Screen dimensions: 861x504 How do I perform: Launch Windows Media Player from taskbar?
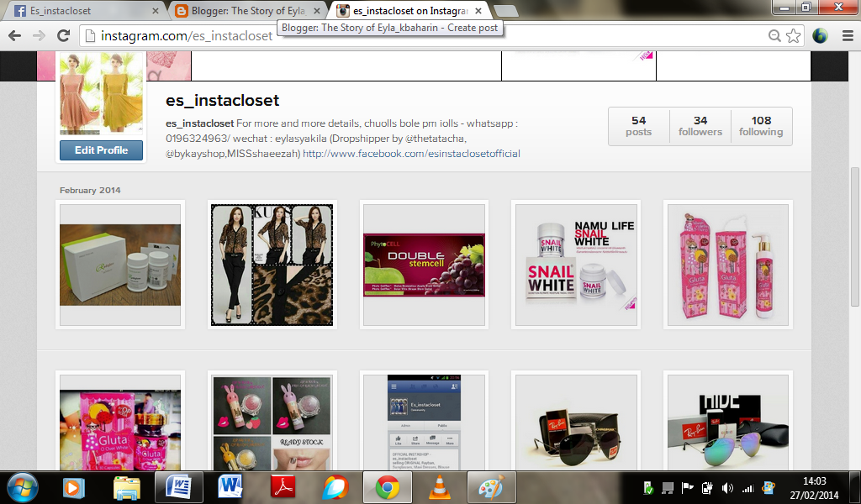tap(74, 487)
